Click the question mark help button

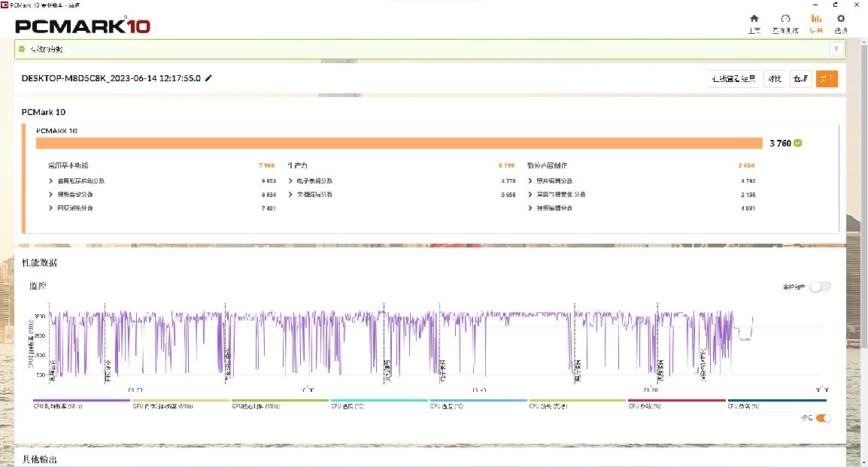(x=836, y=49)
